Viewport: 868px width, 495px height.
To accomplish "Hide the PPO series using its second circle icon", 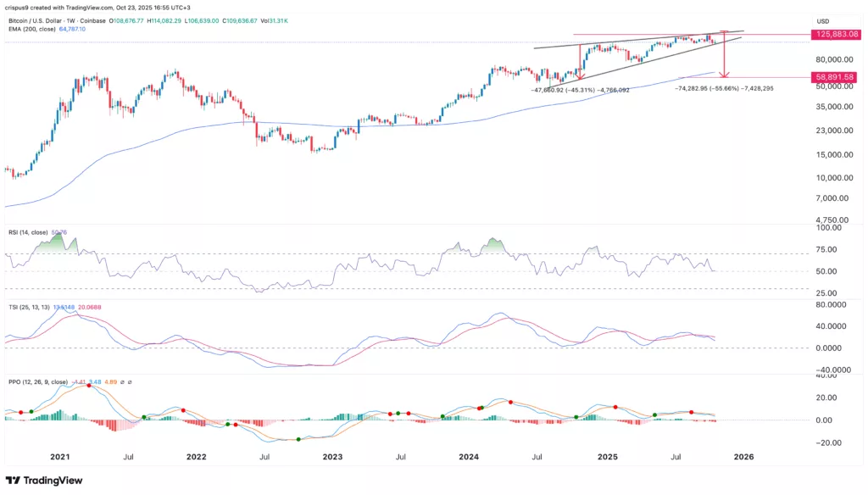I will pyautogui.click(x=130, y=381).
